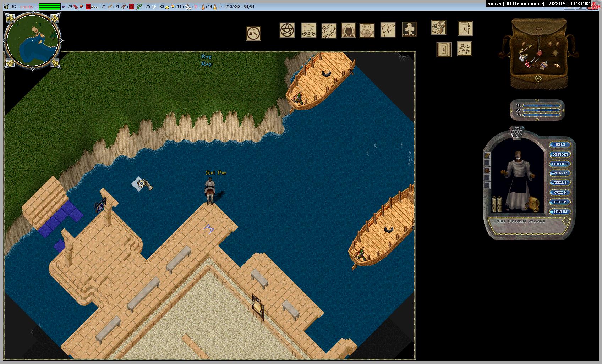Open OPTIONS from the paperdoll
This screenshot has height=364, width=602.
click(x=560, y=154)
